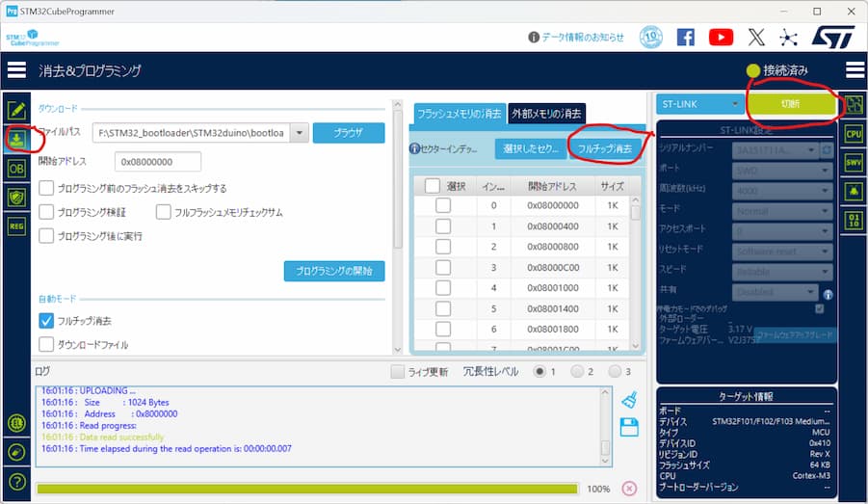Click the 10 year anniversary badge icon
The height and width of the screenshot is (504, 868).
click(651, 38)
